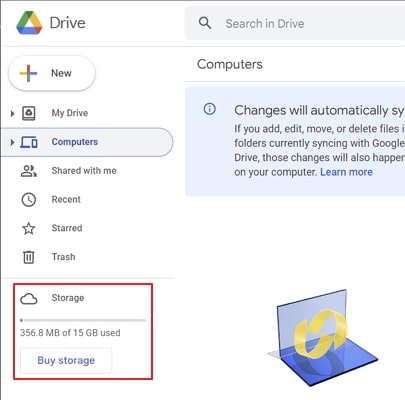Click the Computers devices icon
Image resolution: width=405 pixels, height=400 pixels.
[x=29, y=142]
